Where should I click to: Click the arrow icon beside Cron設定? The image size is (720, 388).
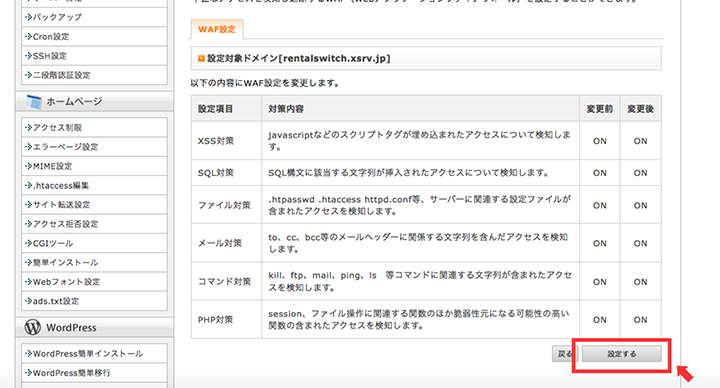pyautogui.click(x=28, y=37)
